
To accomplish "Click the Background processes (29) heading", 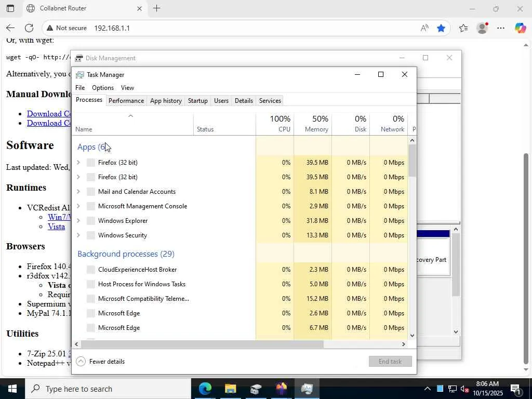I will [x=126, y=254].
